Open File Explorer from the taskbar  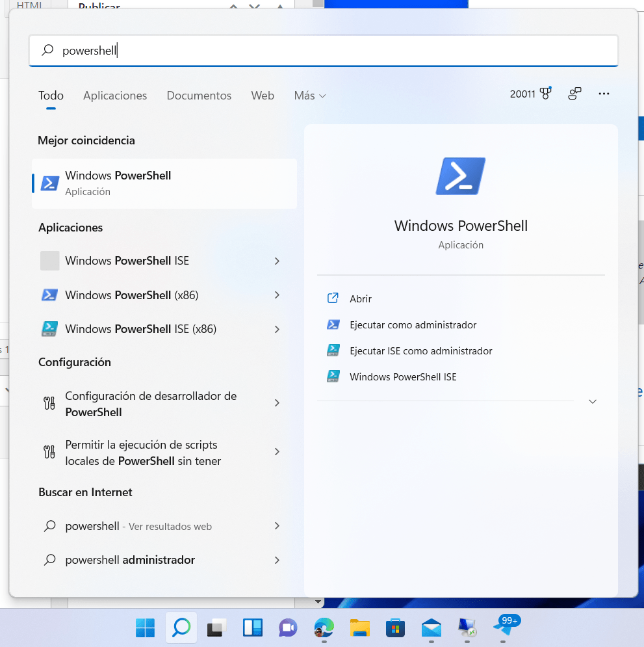[359, 627]
